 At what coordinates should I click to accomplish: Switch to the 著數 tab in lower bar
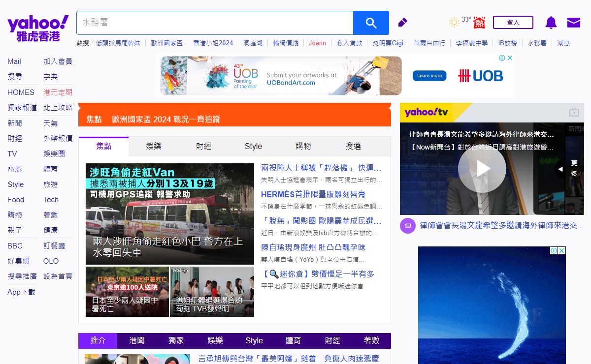tap(371, 340)
